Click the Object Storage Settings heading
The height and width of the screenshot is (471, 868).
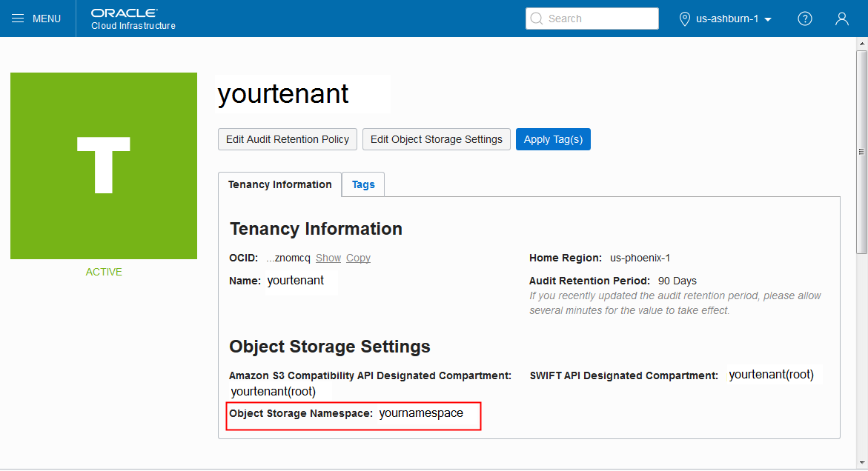pos(329,347)
